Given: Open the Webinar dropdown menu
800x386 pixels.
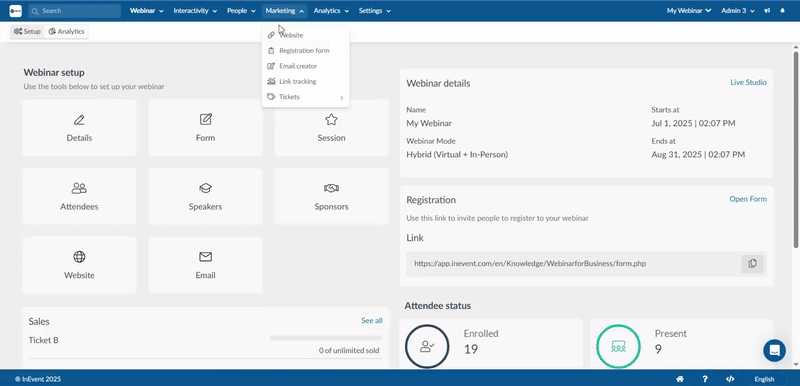Looking at the screenshot, I should pos(146,11).
